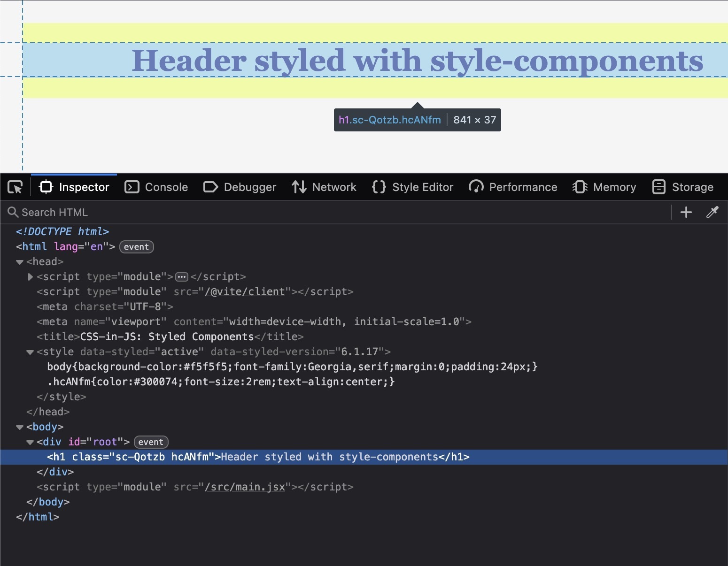Click the Performance gauge icon
The width and height of the screenshot is (728, 566).
476,187
